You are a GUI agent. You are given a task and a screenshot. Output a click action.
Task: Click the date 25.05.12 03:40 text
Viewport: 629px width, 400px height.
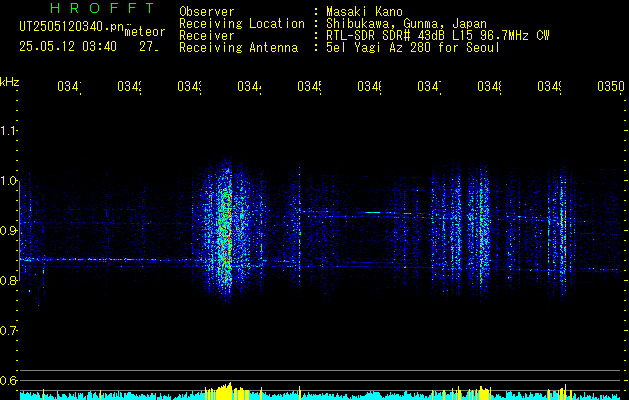[x=68, y=47]
